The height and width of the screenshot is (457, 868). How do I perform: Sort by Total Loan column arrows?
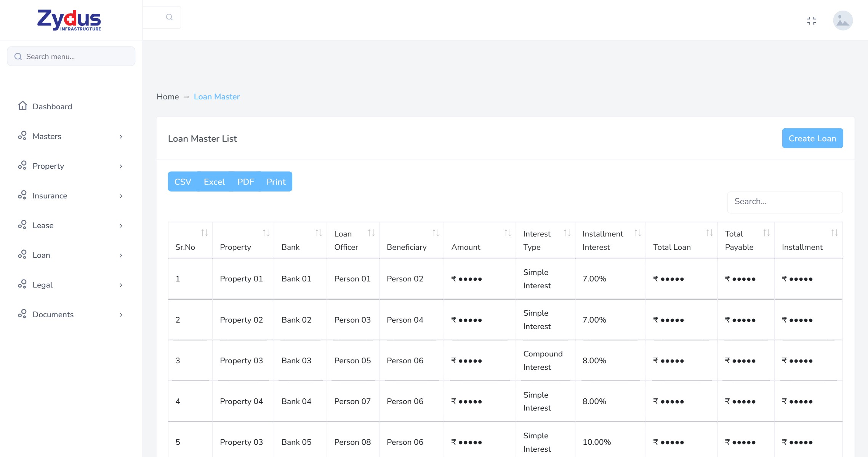709,233
